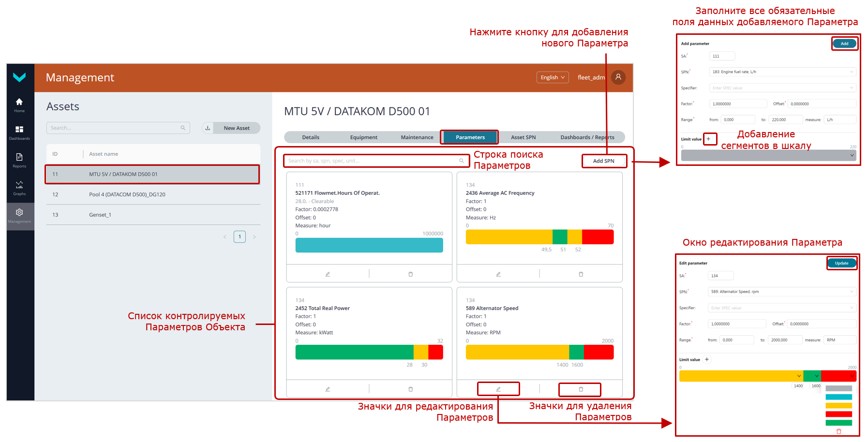Click the user profile avatar icon
The image size is (868, 442).
point(618,77)
